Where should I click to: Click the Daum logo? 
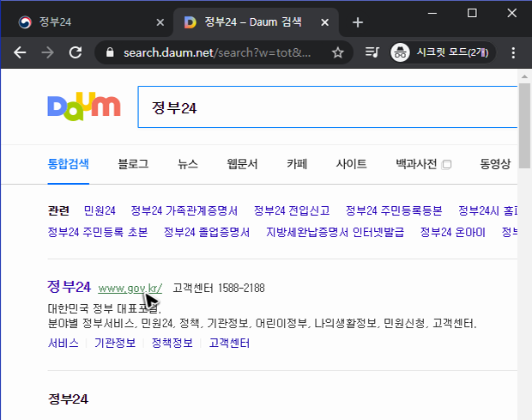pyautogui.click(x=84, y=107)
